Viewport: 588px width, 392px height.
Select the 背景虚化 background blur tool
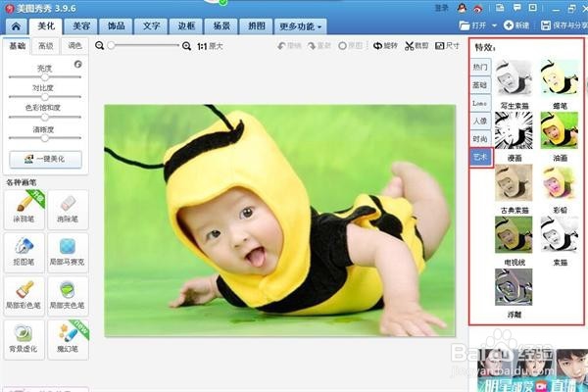coord(24,339)
